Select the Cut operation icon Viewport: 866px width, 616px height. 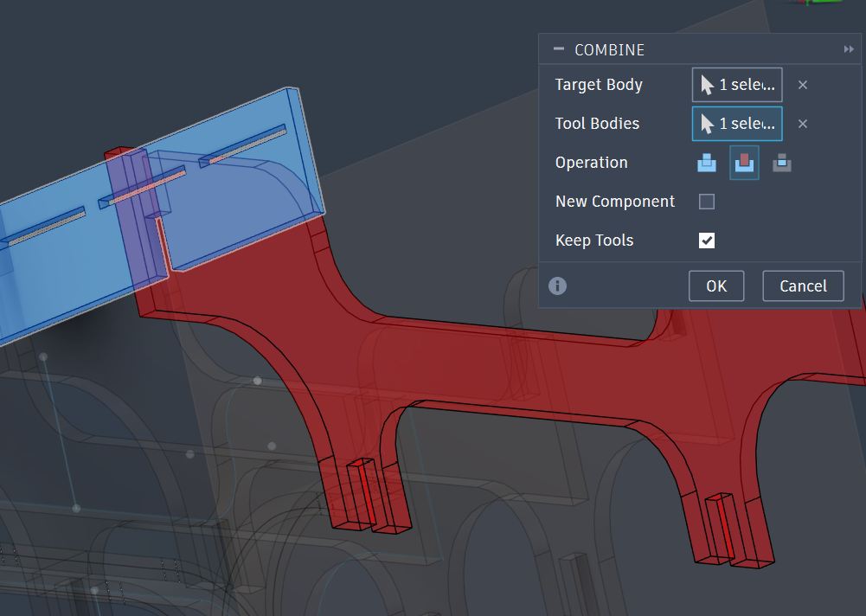(744, 163)
